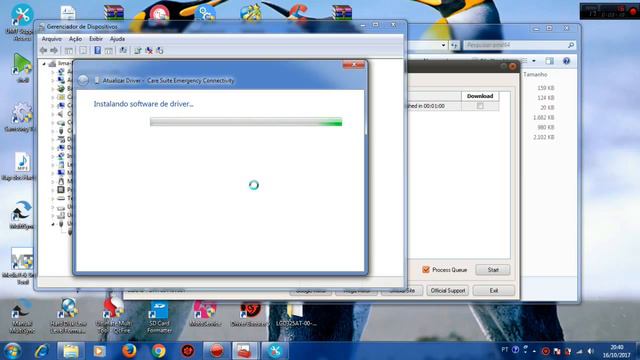The height and width of the screenshot is (360, 640).
Task: Open the Ação menu
Action: click(76, 39)
